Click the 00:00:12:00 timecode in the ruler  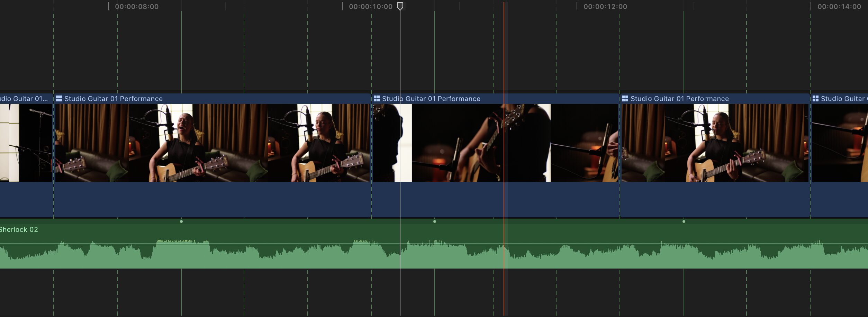point(605,7)
